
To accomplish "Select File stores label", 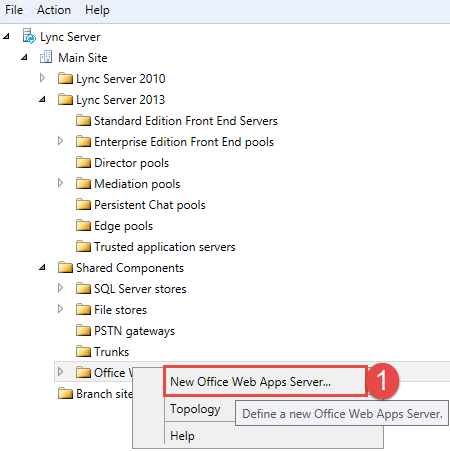I will pyautogui.click(x=120, y=310).
